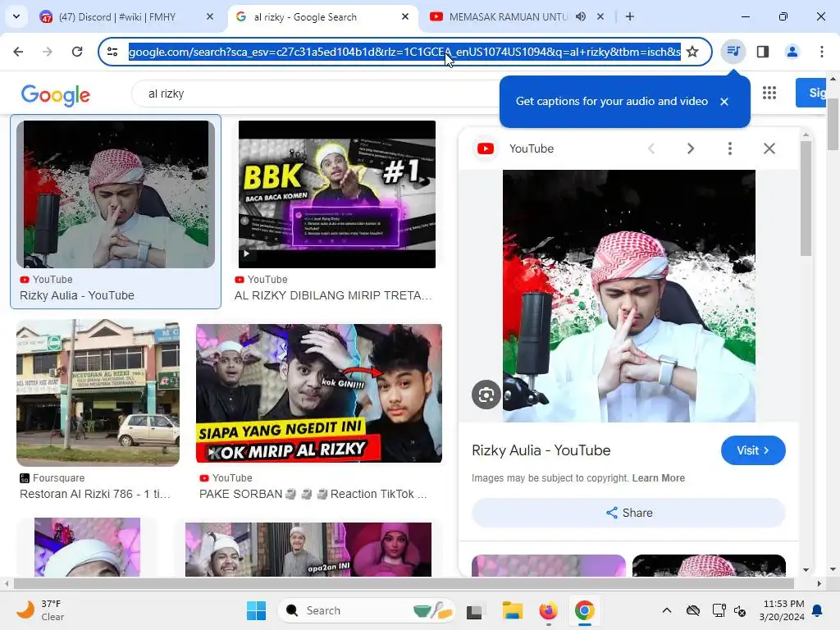Switch to the al rizky Google Search tab
This screenshot has height=630, width=840.
point(323,16)
